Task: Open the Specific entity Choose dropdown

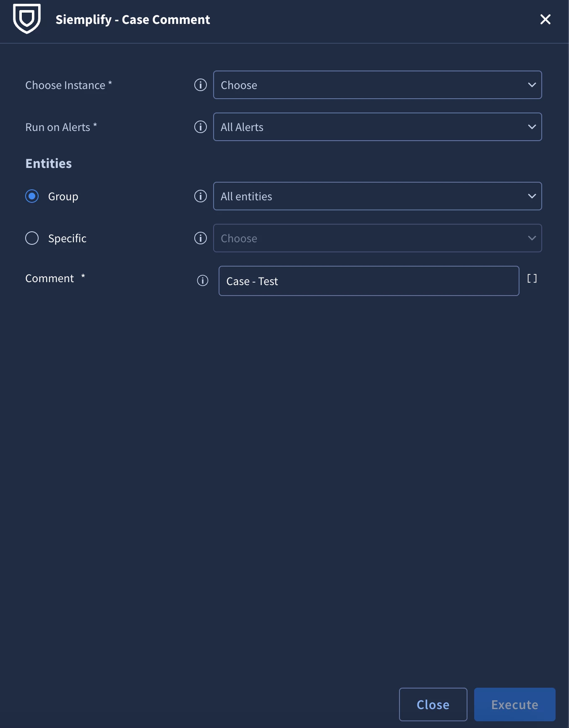Action: click(x=378, y=238)
